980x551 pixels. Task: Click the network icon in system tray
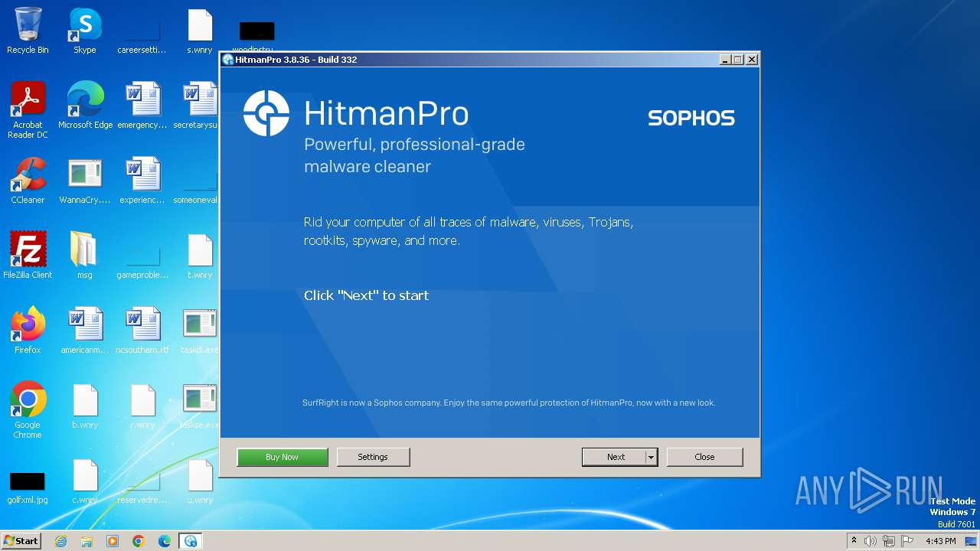click(x=889, y=541)
